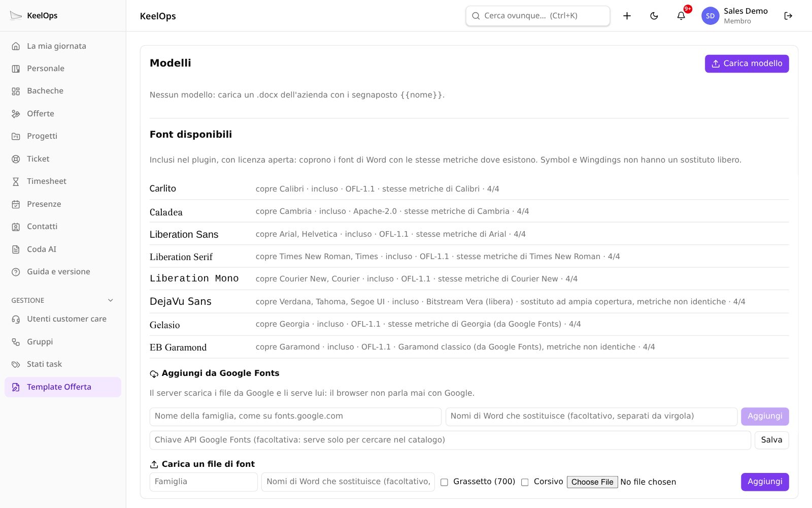Select the Template Offerta menu item
Viewport: 812px width, 508px height.
click(x=63, y=387)
